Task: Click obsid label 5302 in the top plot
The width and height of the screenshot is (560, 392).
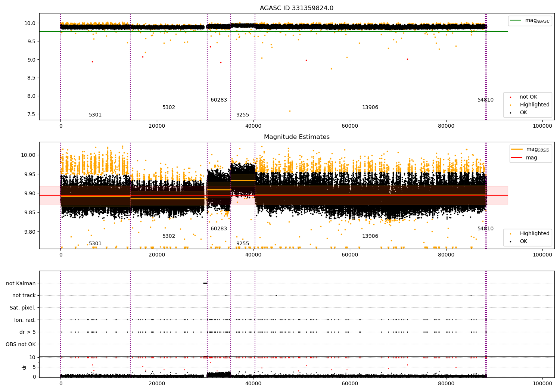Action: [x=169, y=108]
